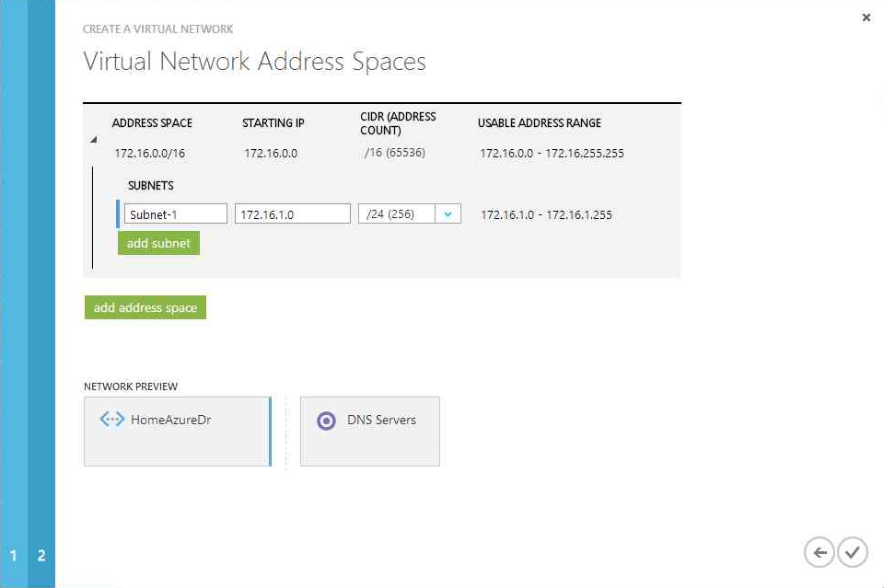
Task: Select wizard step 2 indicator
Action: click(41, 556)
